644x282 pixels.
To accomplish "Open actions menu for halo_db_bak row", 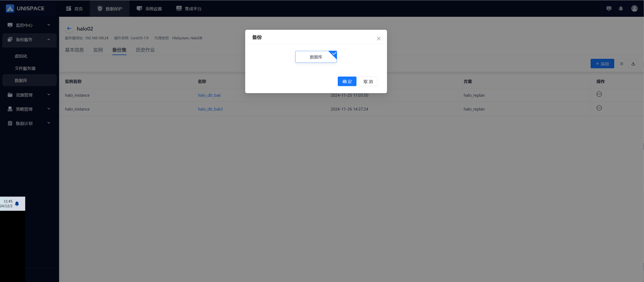I will (599, 94).
